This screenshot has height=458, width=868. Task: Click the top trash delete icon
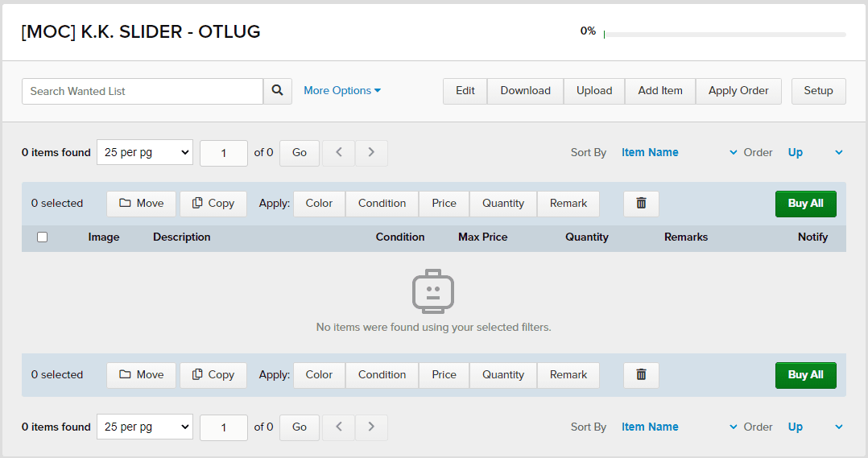click(641, 204)
